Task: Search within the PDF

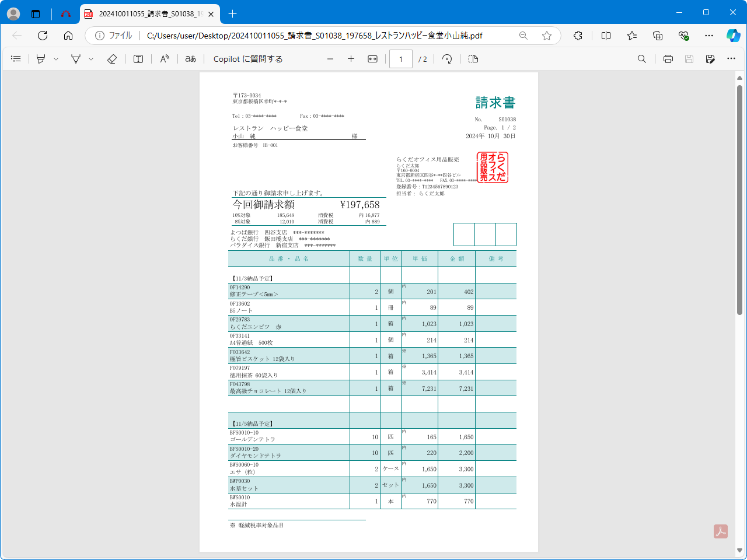Action: coord(642,59)
